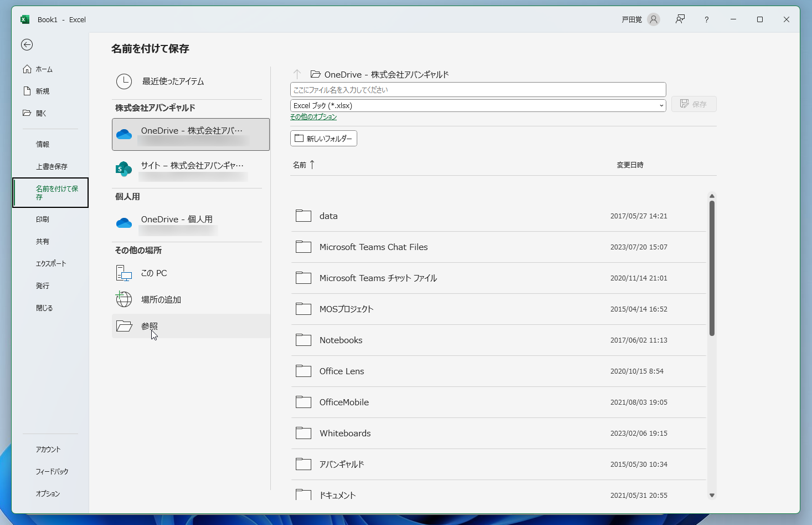Viewport: 812px width, 525px height.
Task: Click the back arrow circle icon
Action: (x=27, y=45)
